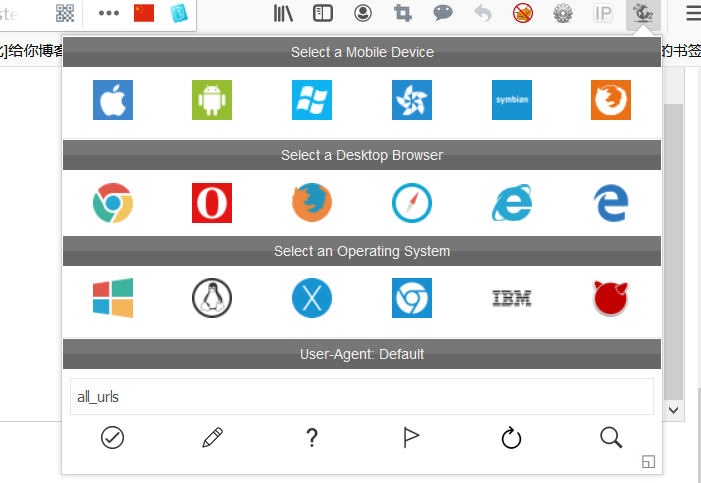This screenshot has height=483, width=701.
Task: Click the page vertical scrollbar thumb
Action: [x=674, y=251]
